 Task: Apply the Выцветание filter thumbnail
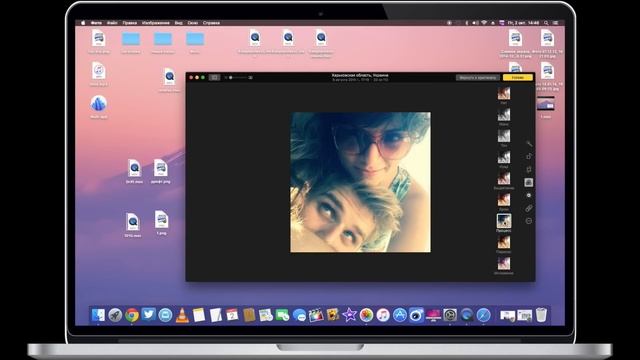tap(504, 178)
